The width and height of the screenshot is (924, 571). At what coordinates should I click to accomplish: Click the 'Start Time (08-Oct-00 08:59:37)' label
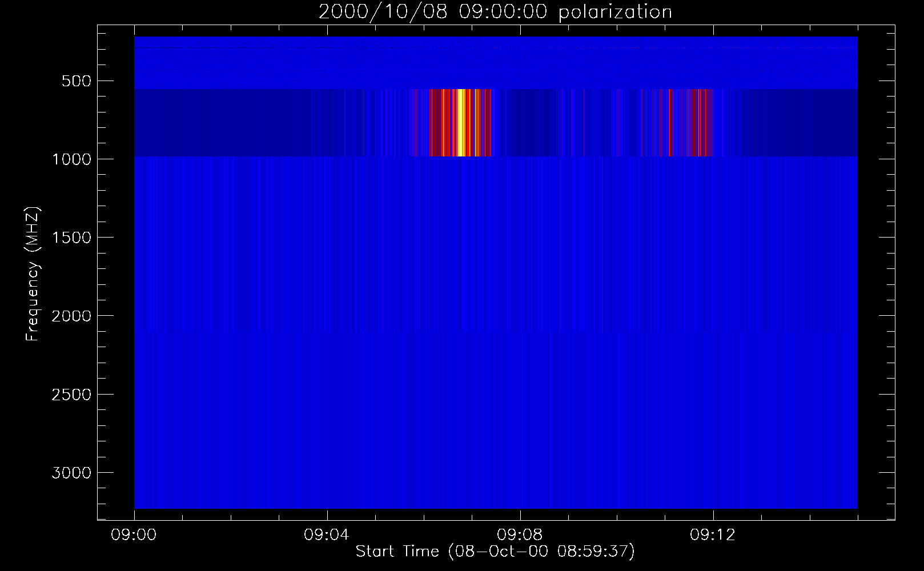(495, 552)
